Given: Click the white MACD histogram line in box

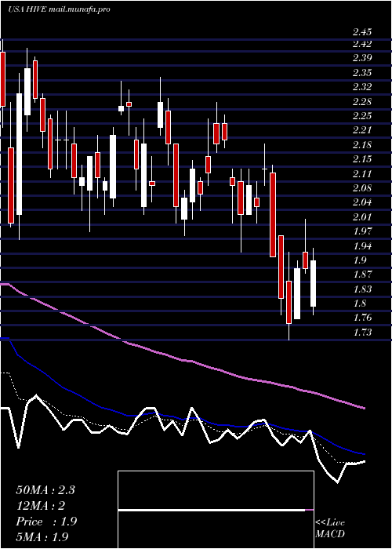Looking at the screenshot, I should click(212, 510).
